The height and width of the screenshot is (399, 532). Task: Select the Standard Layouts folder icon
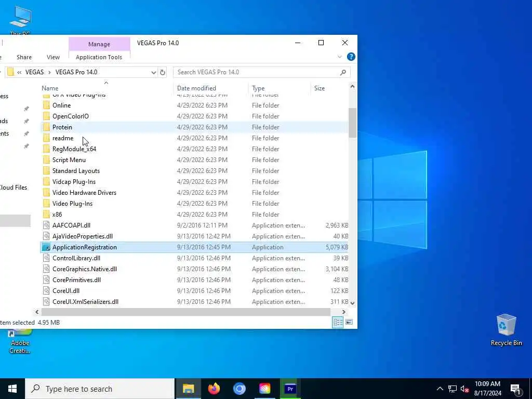46,170
